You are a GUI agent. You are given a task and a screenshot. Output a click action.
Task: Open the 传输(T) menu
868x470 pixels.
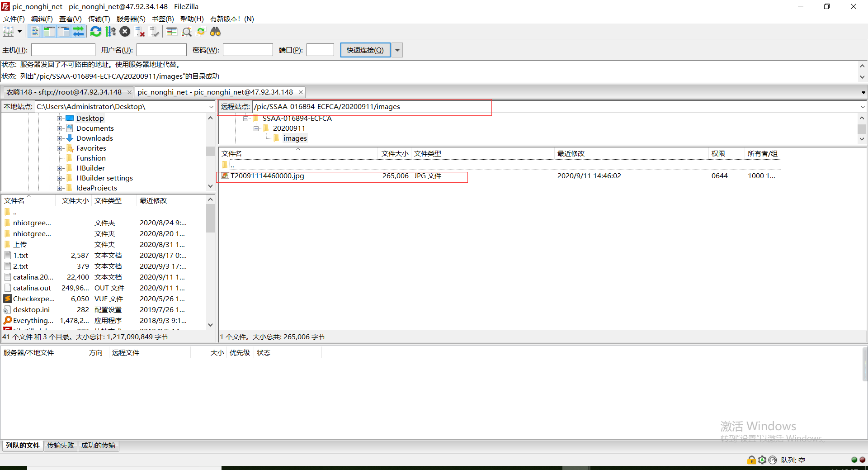click(99, 19)
